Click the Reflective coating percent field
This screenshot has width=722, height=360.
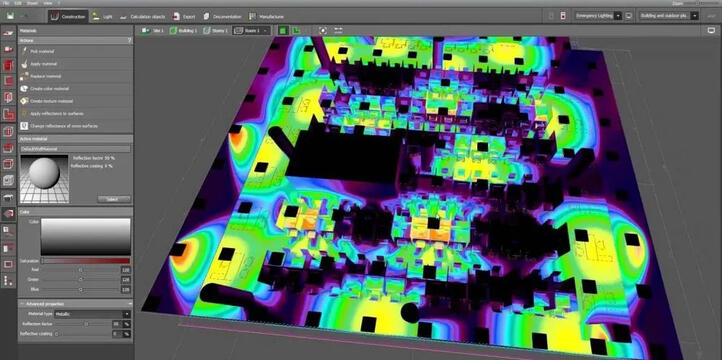point(117,334)
